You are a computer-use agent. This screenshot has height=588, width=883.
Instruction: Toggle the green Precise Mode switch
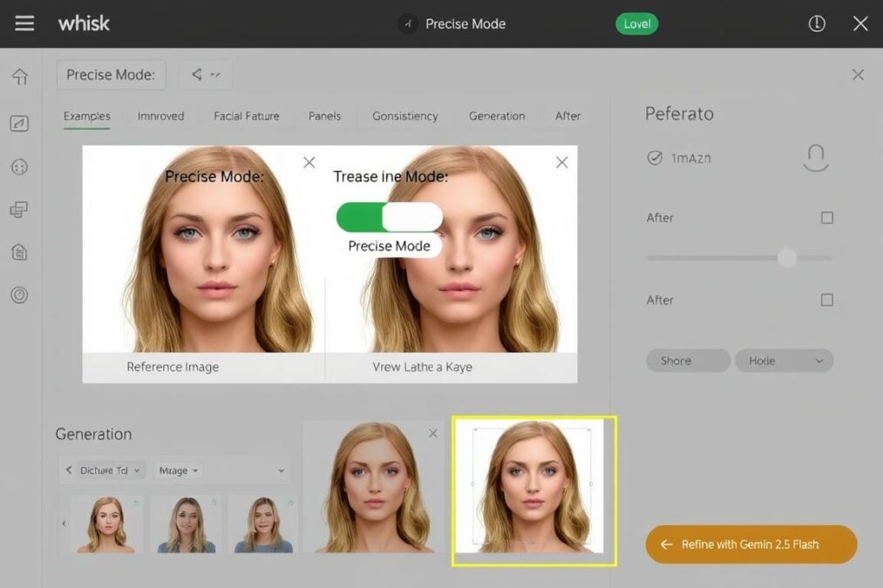coord(389,216)
